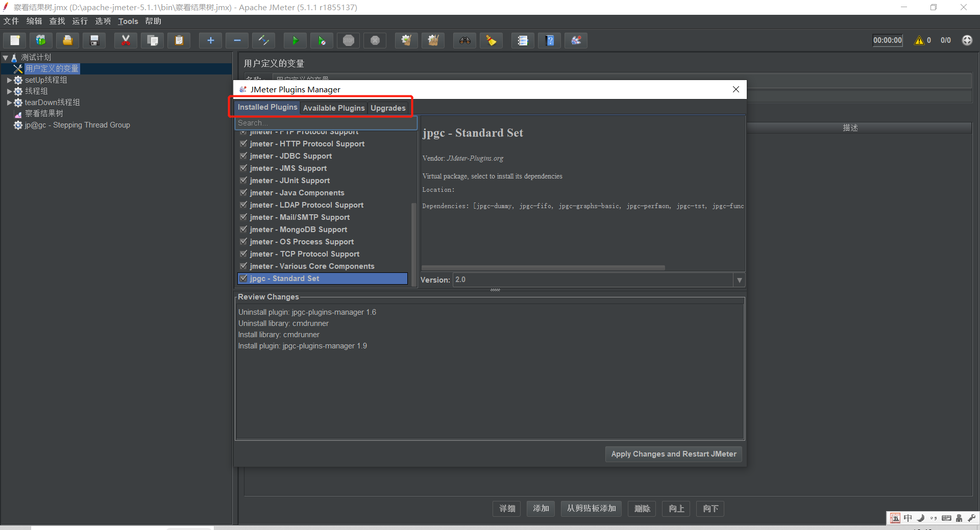Open the 选项 menu

click(x=103, y=21)
